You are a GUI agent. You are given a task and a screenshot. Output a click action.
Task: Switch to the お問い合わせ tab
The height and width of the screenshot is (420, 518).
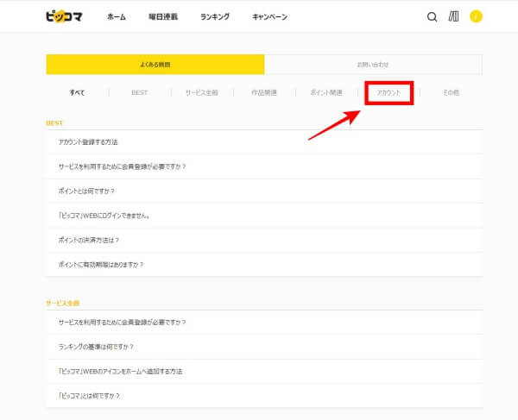pyautogui.click(x=373, y=65)
